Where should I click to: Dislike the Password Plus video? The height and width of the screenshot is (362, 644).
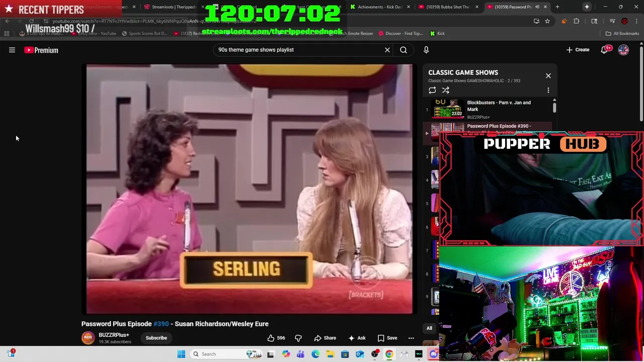(x=298, y=338)
